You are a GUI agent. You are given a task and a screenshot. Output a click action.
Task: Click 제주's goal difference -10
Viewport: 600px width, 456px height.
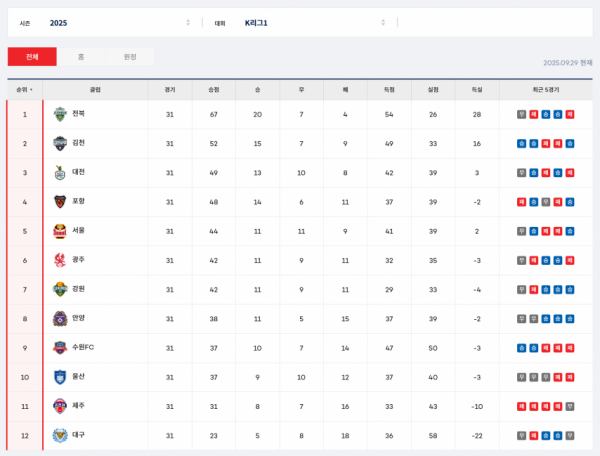pyautogui.click(x=477, y=406)
